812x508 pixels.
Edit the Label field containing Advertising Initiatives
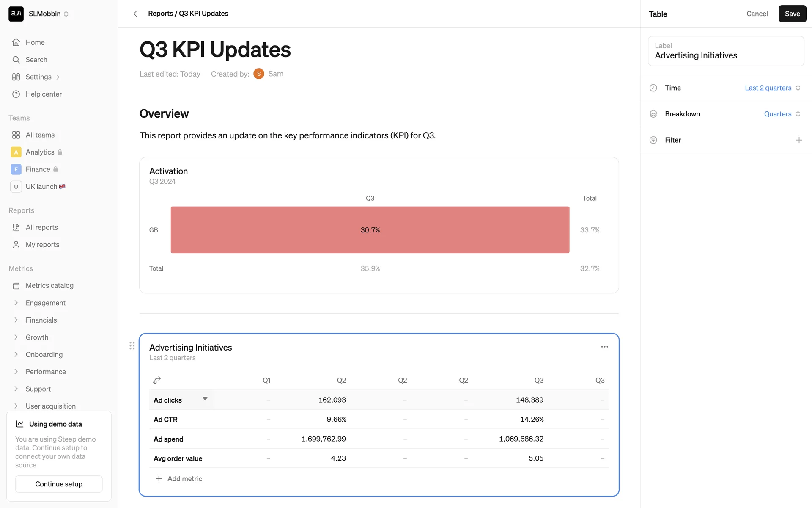pyautogui.click(x=725, y=55)
